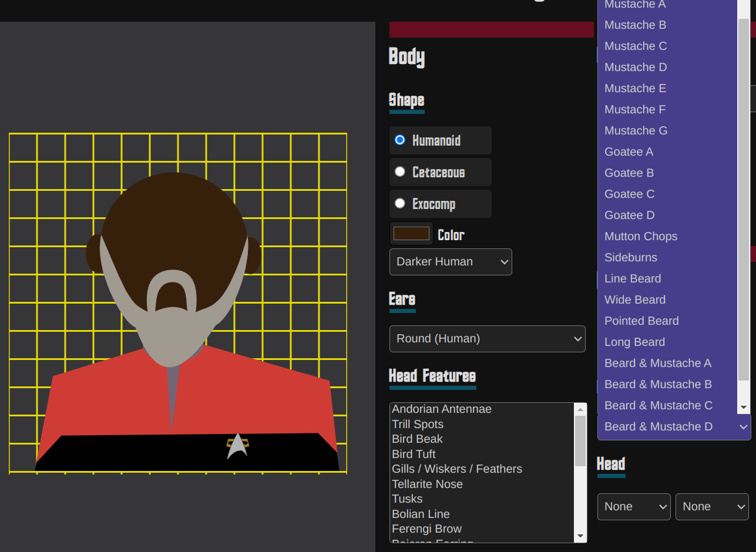The image size is (756, 552).
Task: Choose Goatee C option
Action: click(x=667, y=194)
